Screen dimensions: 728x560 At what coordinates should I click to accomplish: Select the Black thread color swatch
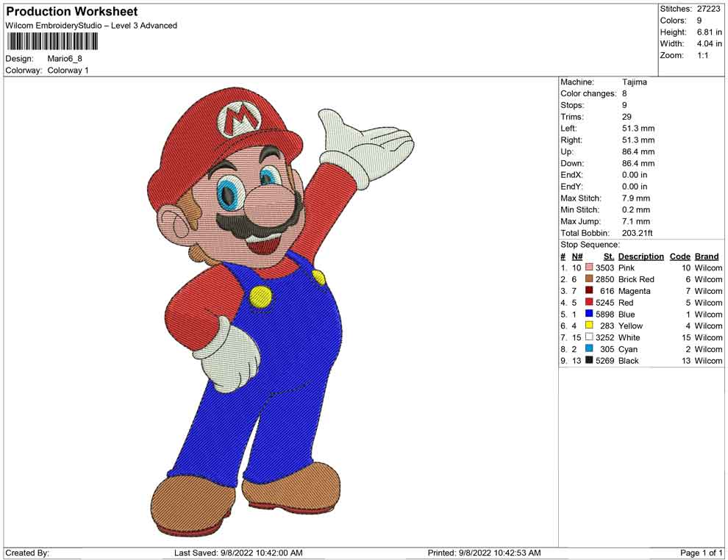[589, 361]
